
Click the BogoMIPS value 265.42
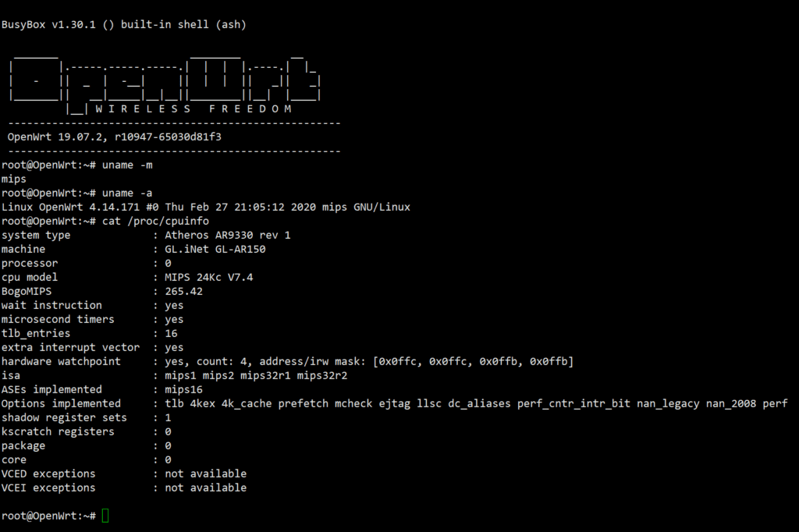pyautogui.click(x=184, y=291)
